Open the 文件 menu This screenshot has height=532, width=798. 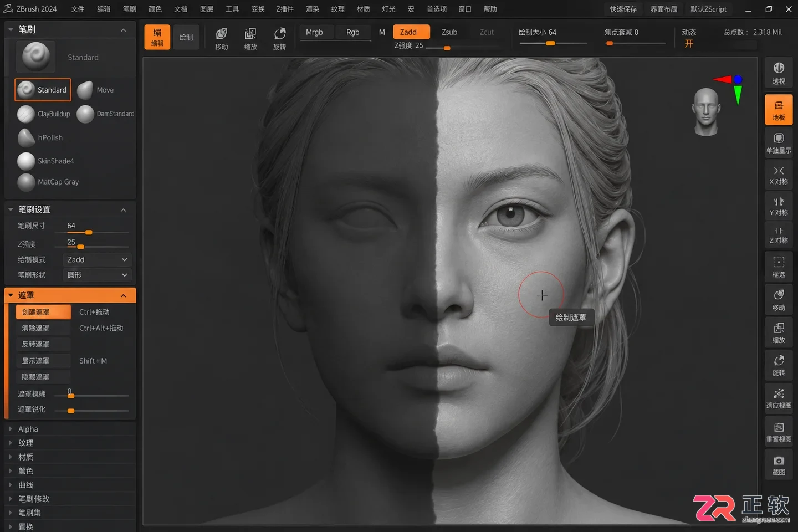pos(78,9)
